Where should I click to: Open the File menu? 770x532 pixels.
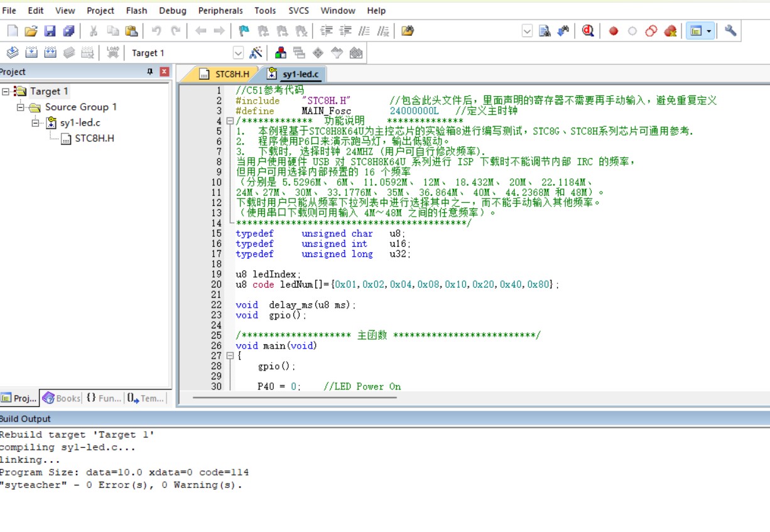click(x=9, y=10)
